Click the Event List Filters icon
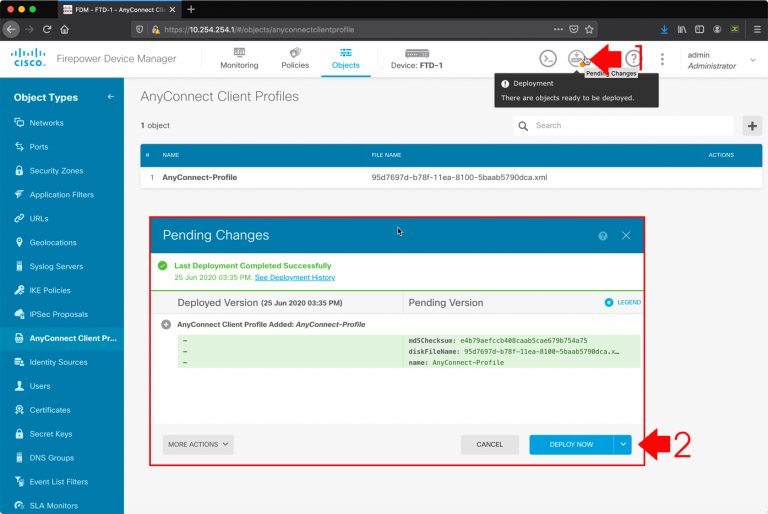This screenshot has height=514, width=768. click(x=19, y=482)
